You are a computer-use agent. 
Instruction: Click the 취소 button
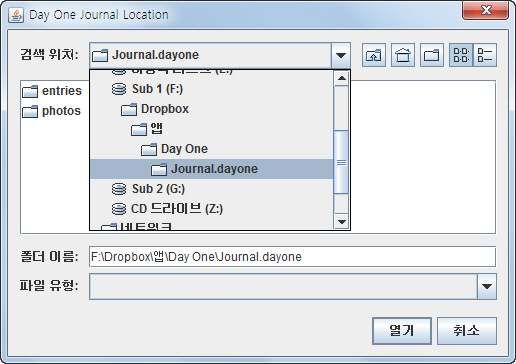(467, 331)
